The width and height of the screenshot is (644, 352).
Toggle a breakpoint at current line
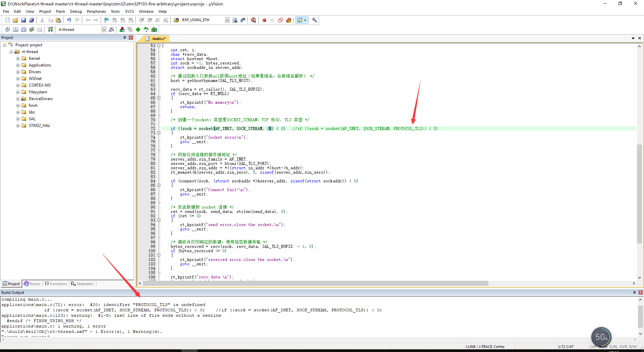pyautogui.click(x=264, y=20)
